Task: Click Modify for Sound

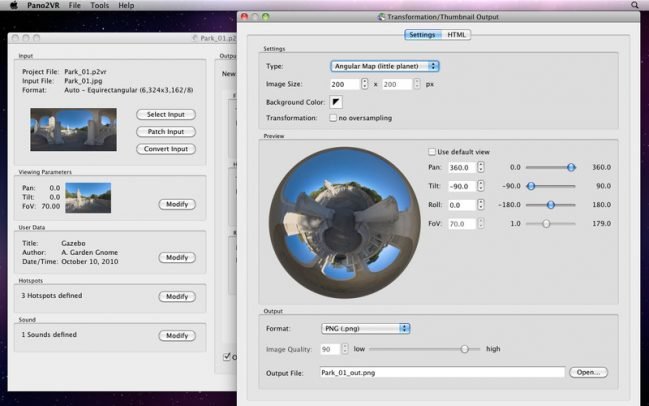Action: tap(177, 336)
